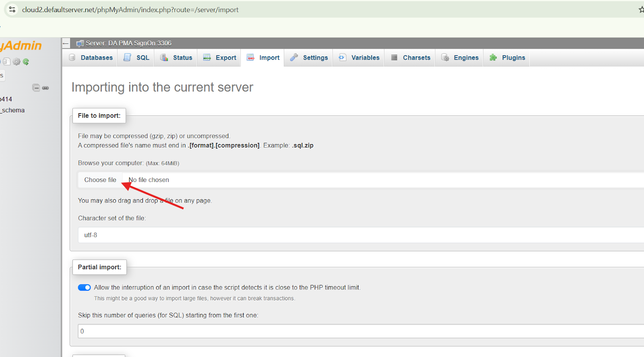Click the 'Partial import:' legend
Image resolution: width=644 pixels, height=357 pixels.
point(99,267)
